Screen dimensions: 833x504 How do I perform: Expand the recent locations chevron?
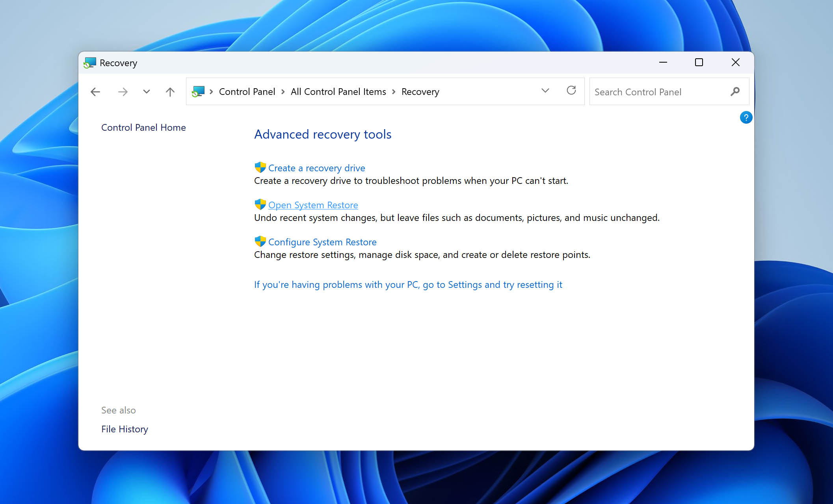click(146, 91)
